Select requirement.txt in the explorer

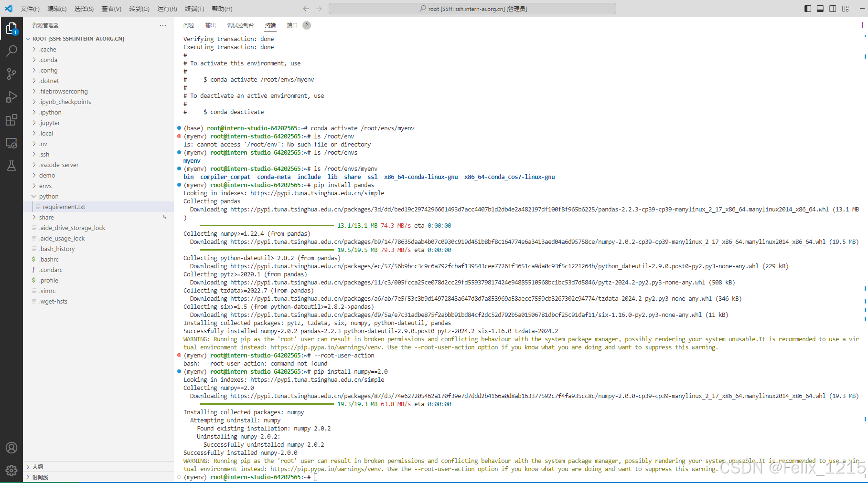(64, 207)
